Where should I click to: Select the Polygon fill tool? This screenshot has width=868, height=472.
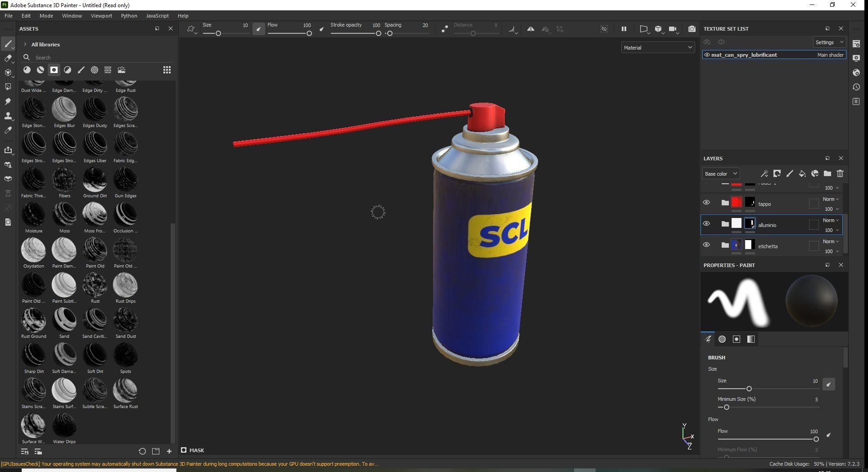pos(8,87)
